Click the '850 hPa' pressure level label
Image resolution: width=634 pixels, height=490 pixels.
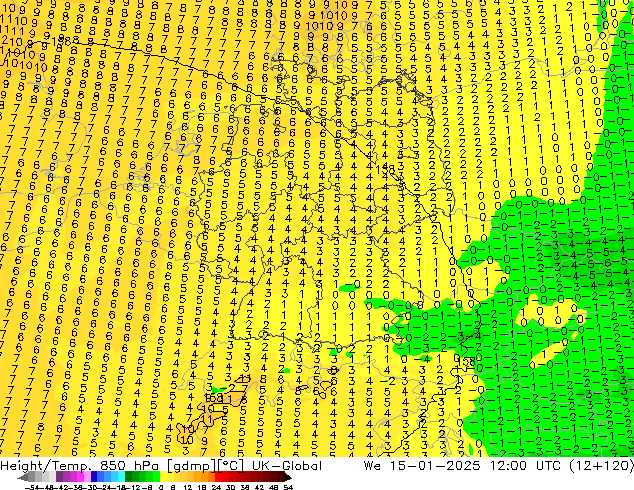tap(129, 466)
